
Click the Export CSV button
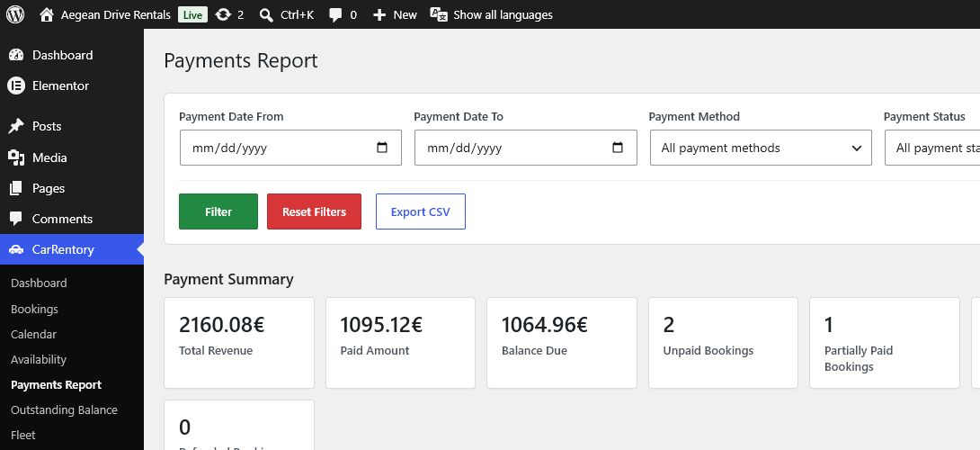tap(420, 211)
